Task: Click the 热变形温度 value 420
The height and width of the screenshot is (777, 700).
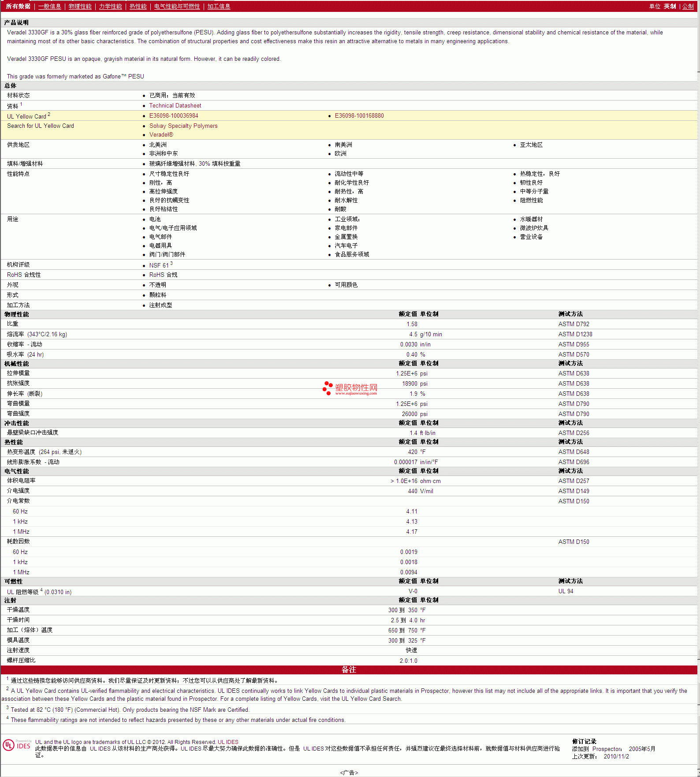Action: click(413, 452)
